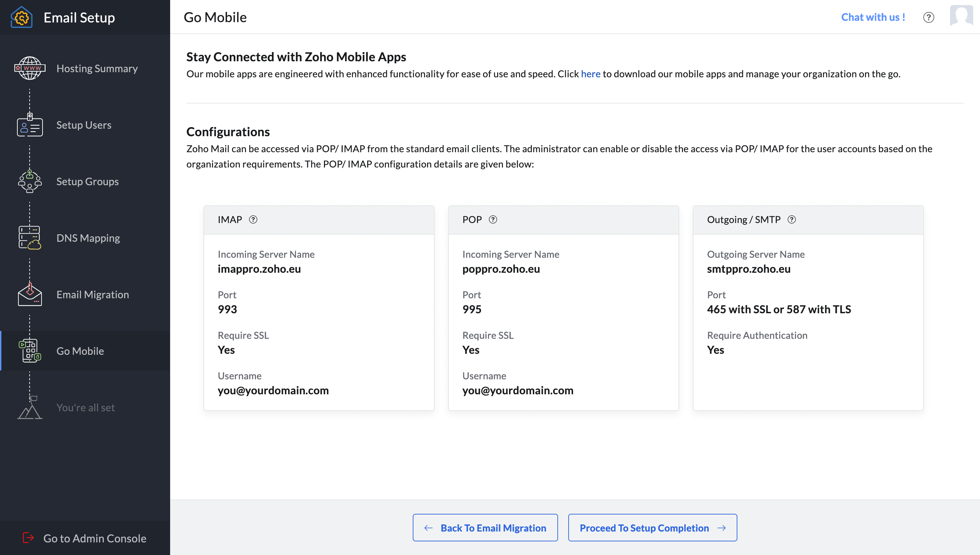Click right arrow in Proceed To Setup Completion
The height and width of the screenshot is (555, 980).
[721, 528]
